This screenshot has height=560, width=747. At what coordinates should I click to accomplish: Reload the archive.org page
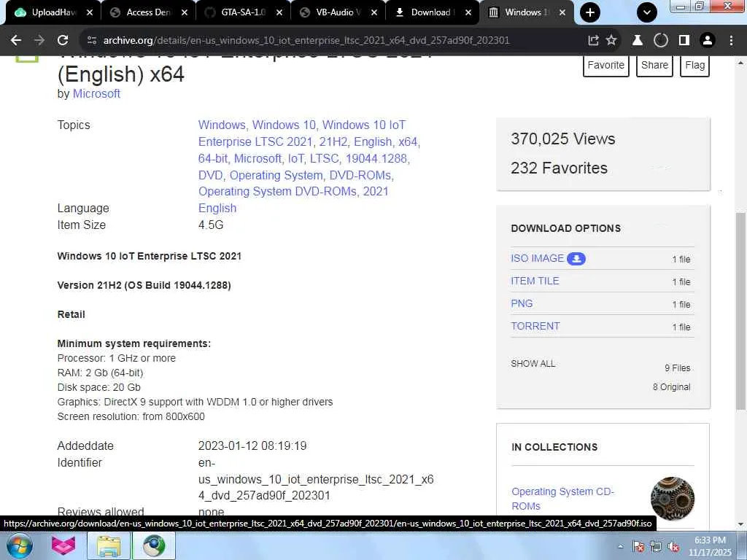63,41
